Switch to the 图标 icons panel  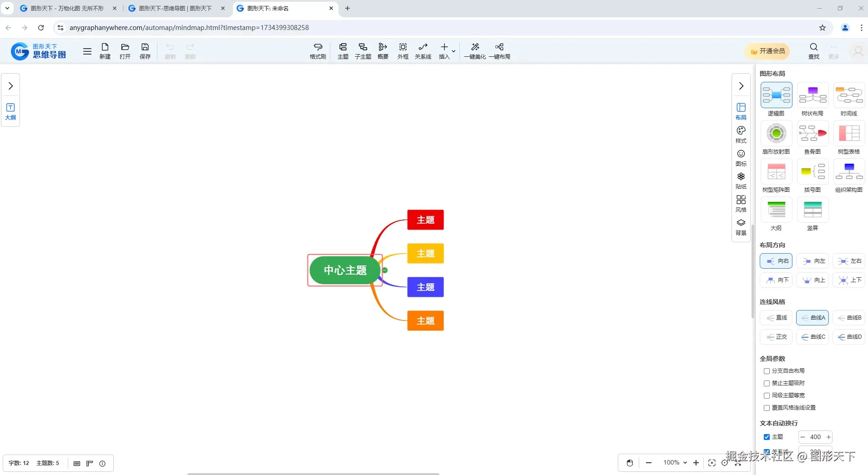741,158
